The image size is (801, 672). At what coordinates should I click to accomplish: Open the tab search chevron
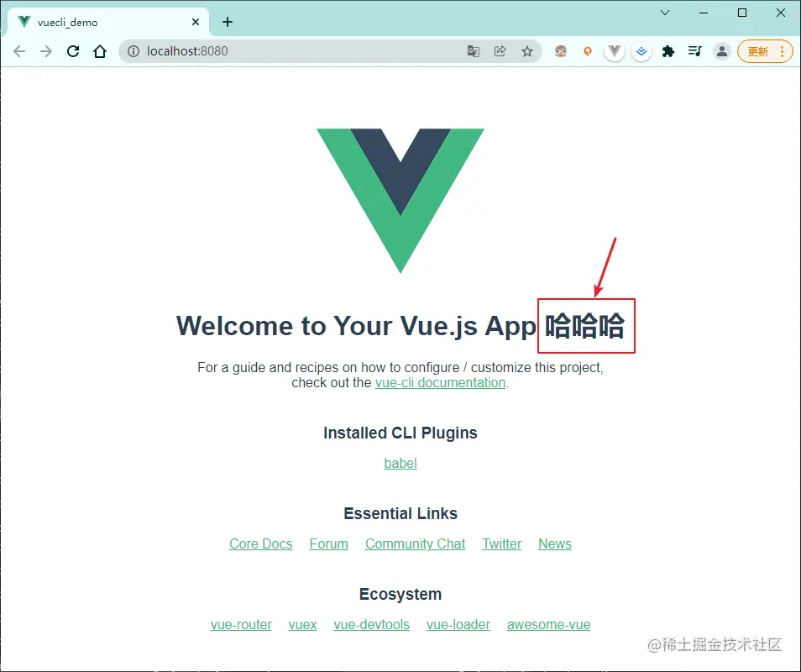[665, 13]
